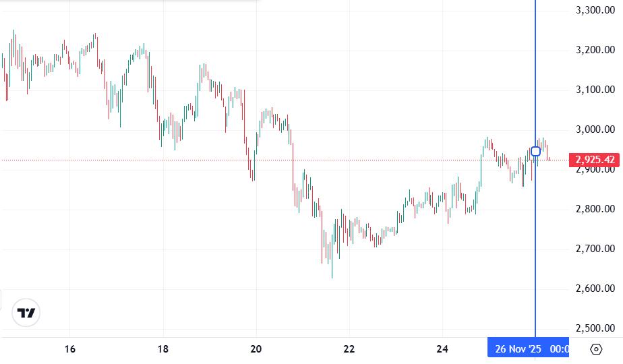This screenshot has width=623, height=364.
Task: Click the 2,900.00 price scale label
Action: (x=595, y=170)
